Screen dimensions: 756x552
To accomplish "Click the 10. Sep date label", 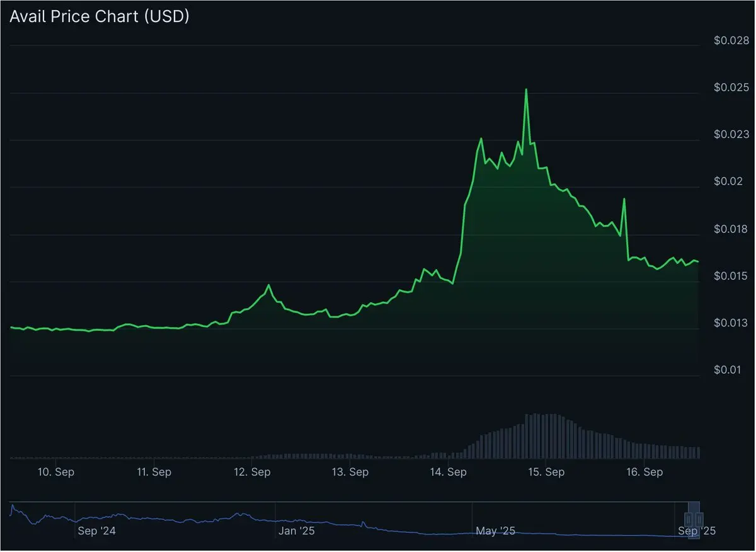I will click(x=55, y=472).
